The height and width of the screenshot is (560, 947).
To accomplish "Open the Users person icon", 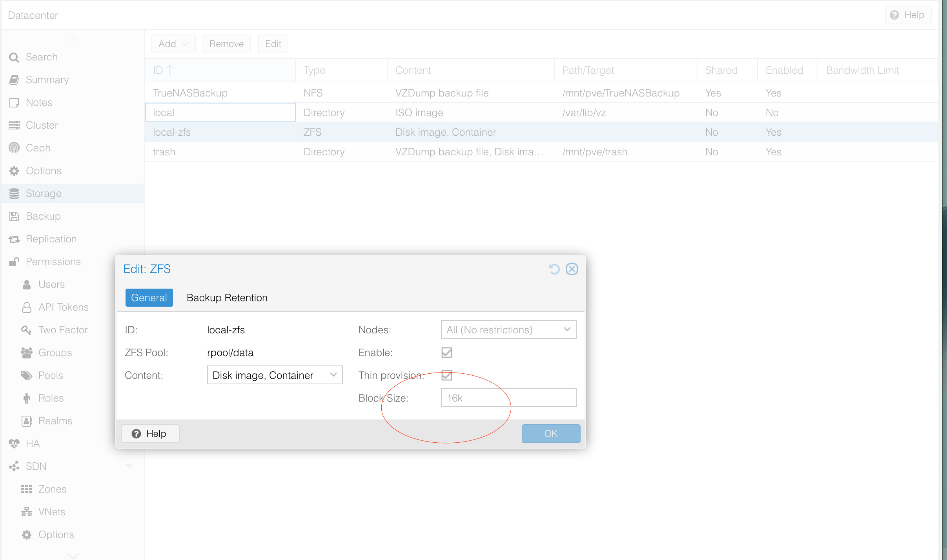I will 27,285.
